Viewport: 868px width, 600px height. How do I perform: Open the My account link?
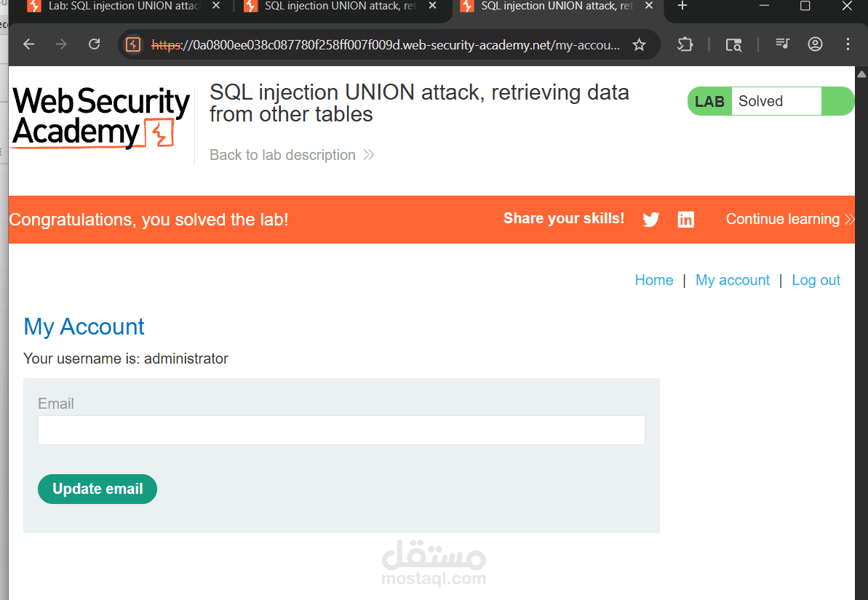[732, 280]
